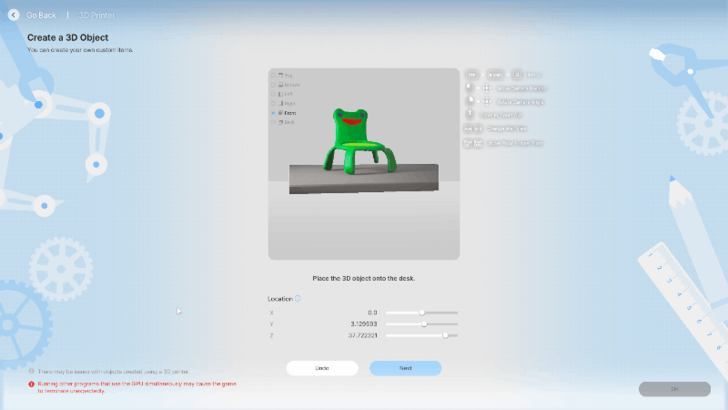Click 'You can create your own custom items.' subtitle
The image size is (728, 410).
tap(80, 50)
